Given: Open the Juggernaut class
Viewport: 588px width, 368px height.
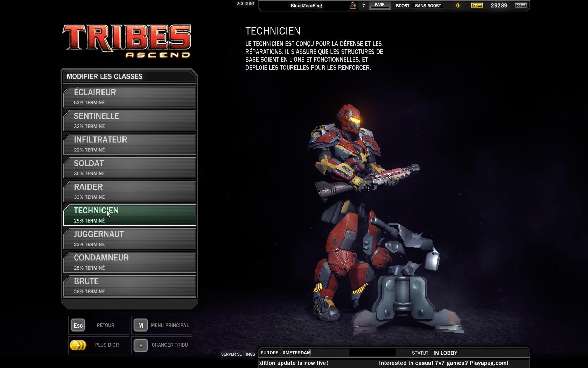Looking at the screenshot, I should click(129, 239).
